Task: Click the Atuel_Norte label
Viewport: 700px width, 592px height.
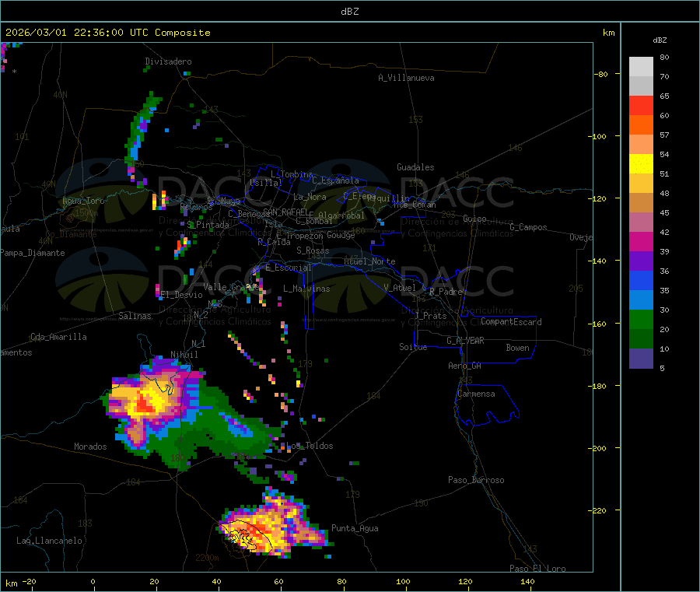Action: 369,261
